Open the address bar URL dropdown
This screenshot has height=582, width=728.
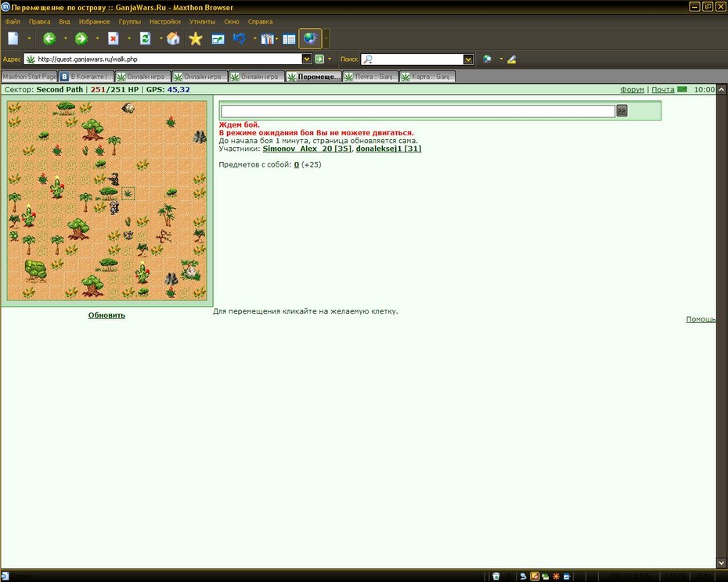(x=306, y=59)
